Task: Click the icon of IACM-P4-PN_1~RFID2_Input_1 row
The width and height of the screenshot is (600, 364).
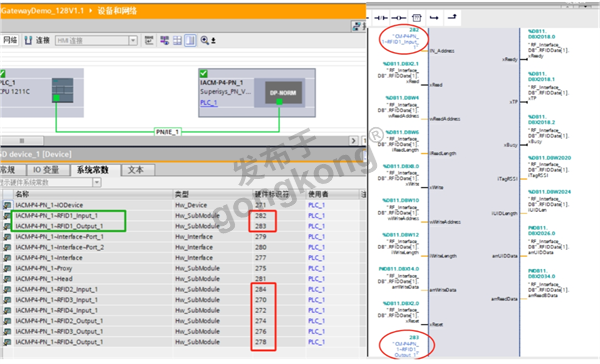Action: tap(7, 289)
